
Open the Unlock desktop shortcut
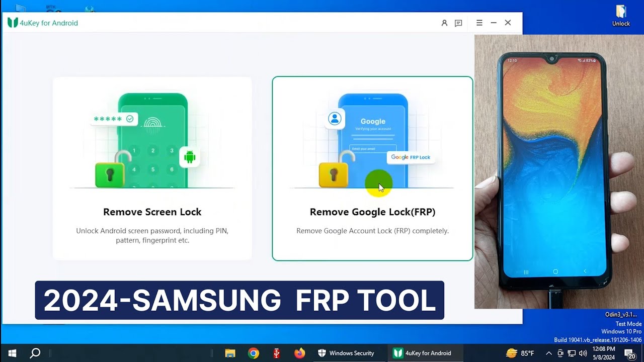pyautogui.click(x=621, y=16)
